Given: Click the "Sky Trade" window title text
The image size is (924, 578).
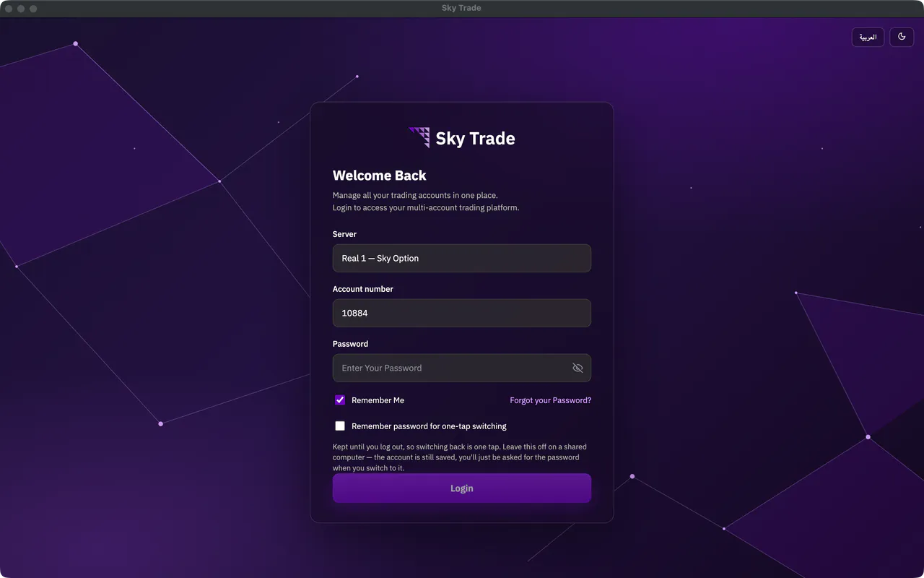Looking at the screenshot, I should (461, 8).
